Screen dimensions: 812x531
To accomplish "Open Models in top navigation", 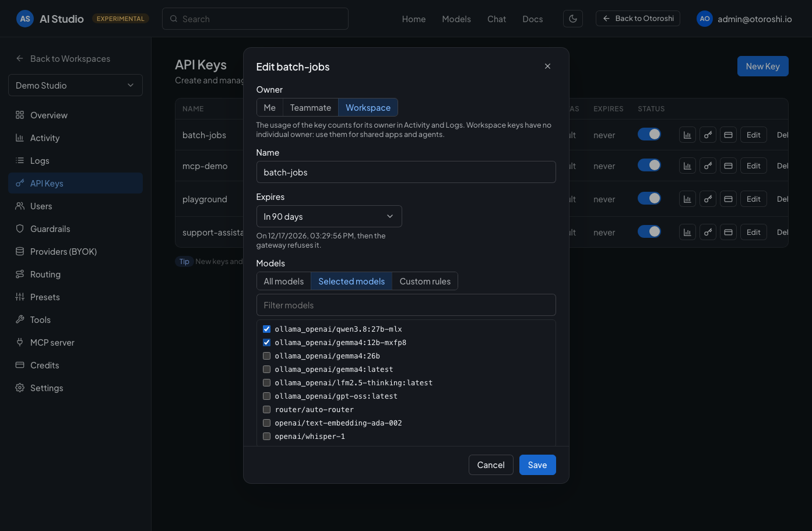I will [456, 19].
